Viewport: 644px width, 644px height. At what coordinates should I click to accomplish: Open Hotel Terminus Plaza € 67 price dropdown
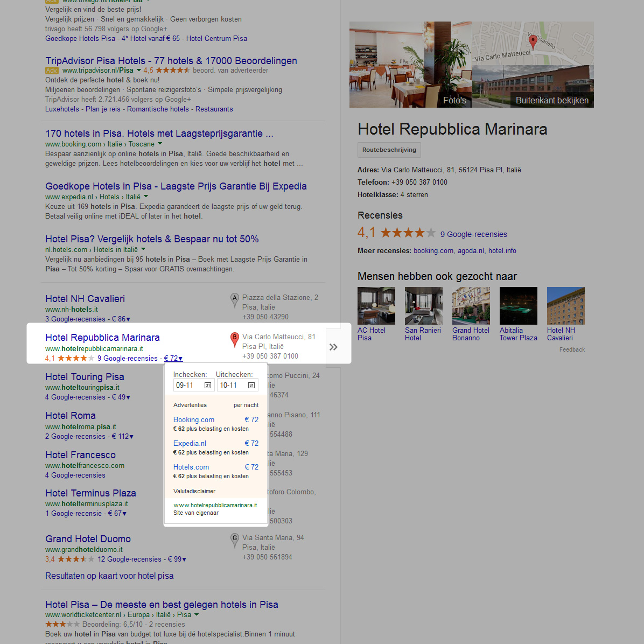pos(117,513)
